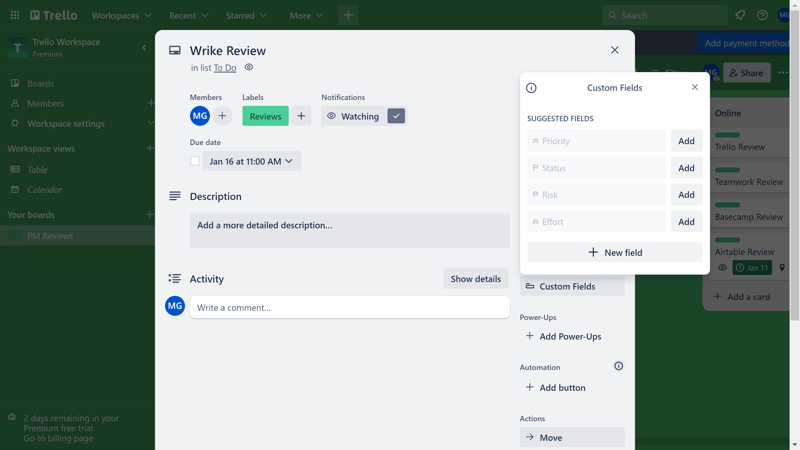Click the Description section icon

coord(174,196)
